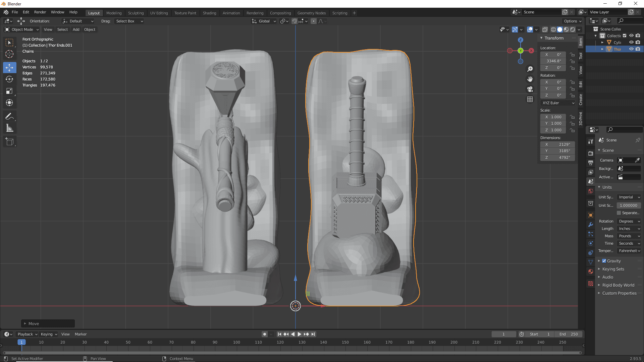Open timeline Playback popover
Screen dimensions: 644x362
click(x=28, y=334)
